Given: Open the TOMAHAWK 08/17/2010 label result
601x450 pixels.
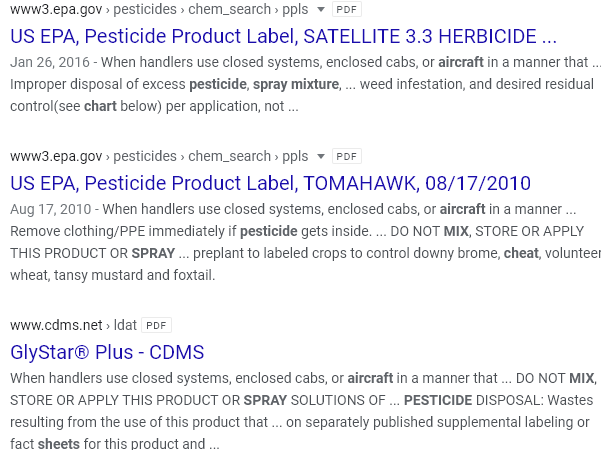Looking at the screenshot, I should coord(270,183).
